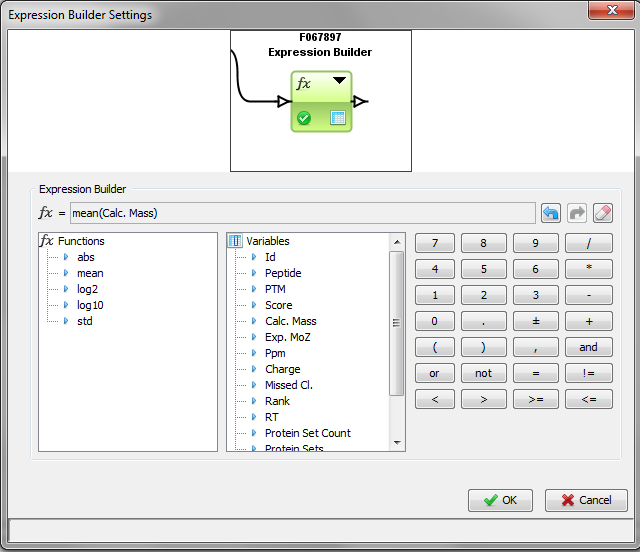Image resolution: width=640 pixels, height=552 pixels.
Task: Click the not-equal (!=) button
Action: click(589, 373)
